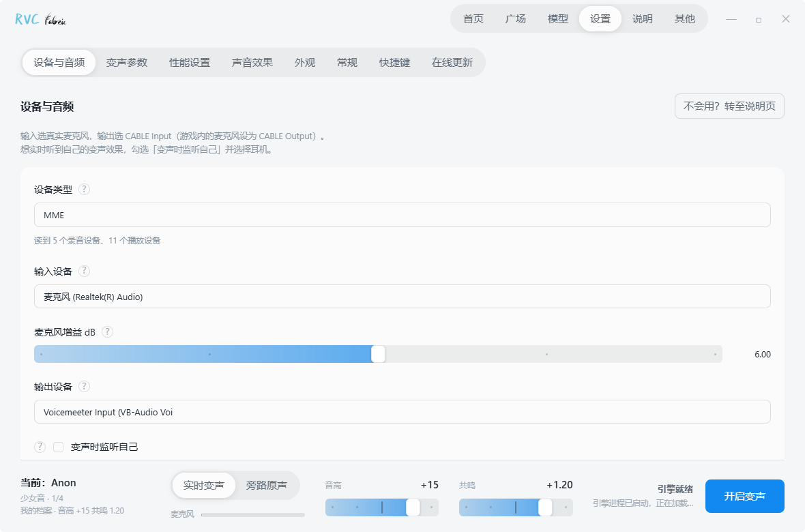Click the help icon beside 输入设备

[x=84, y=271]
